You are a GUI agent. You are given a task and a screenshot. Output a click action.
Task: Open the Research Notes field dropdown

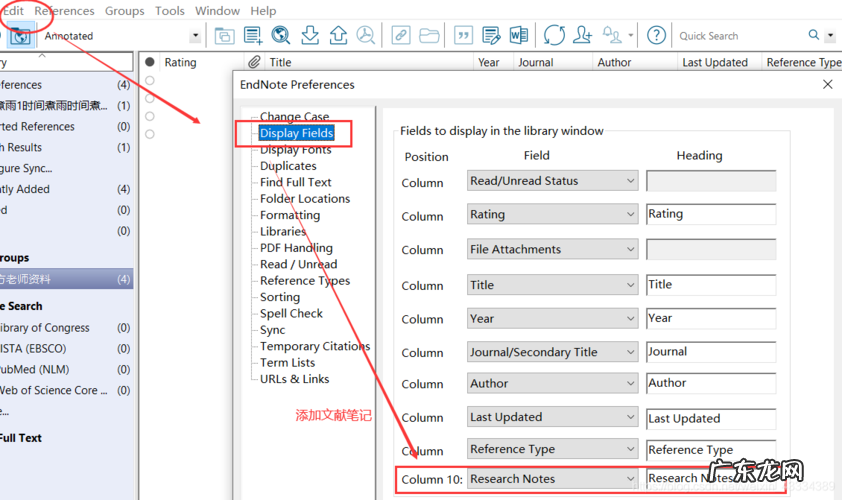point(630,479)
